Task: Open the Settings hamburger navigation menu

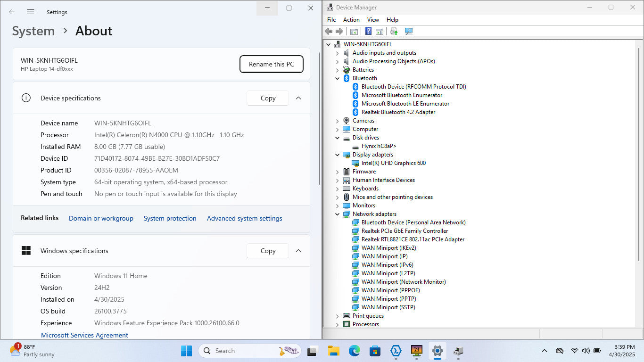Action: coord(31,12)
